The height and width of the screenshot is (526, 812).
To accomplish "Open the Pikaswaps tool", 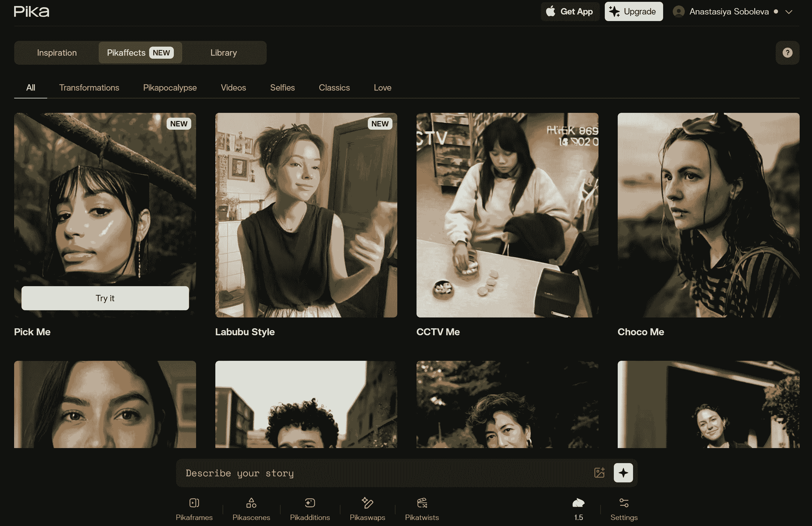I will coord(367,509).
